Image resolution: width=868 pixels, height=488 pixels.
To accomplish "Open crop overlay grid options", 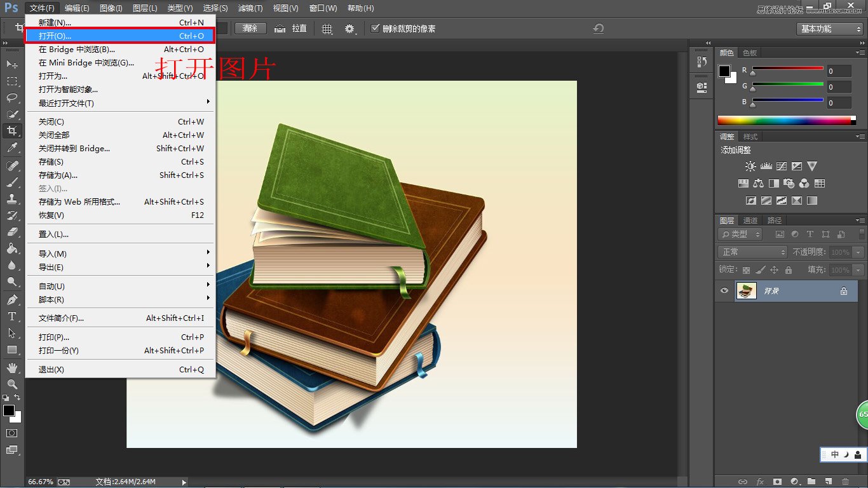I will [327, 29].
